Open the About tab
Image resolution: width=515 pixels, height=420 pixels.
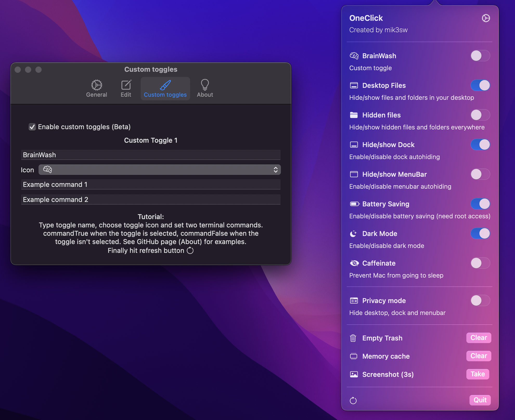205,89
